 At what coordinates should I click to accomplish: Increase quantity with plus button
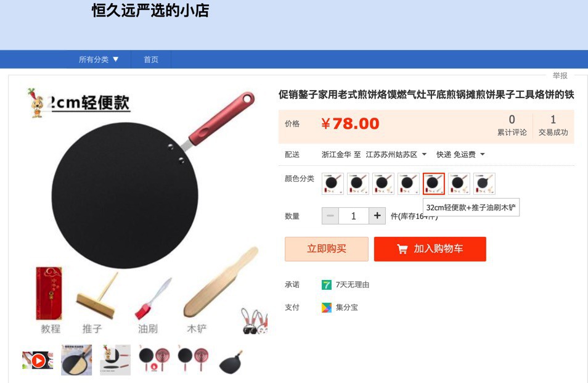point(377,216)
